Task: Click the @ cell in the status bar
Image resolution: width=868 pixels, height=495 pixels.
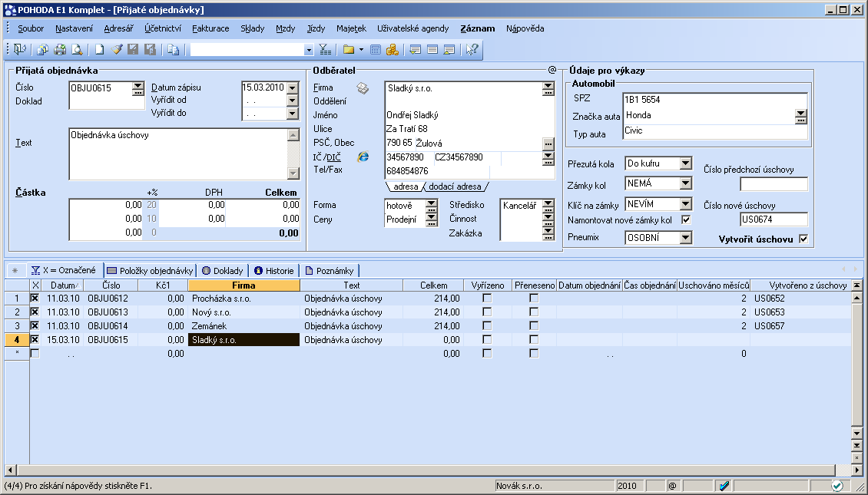Action: (673, 486)
